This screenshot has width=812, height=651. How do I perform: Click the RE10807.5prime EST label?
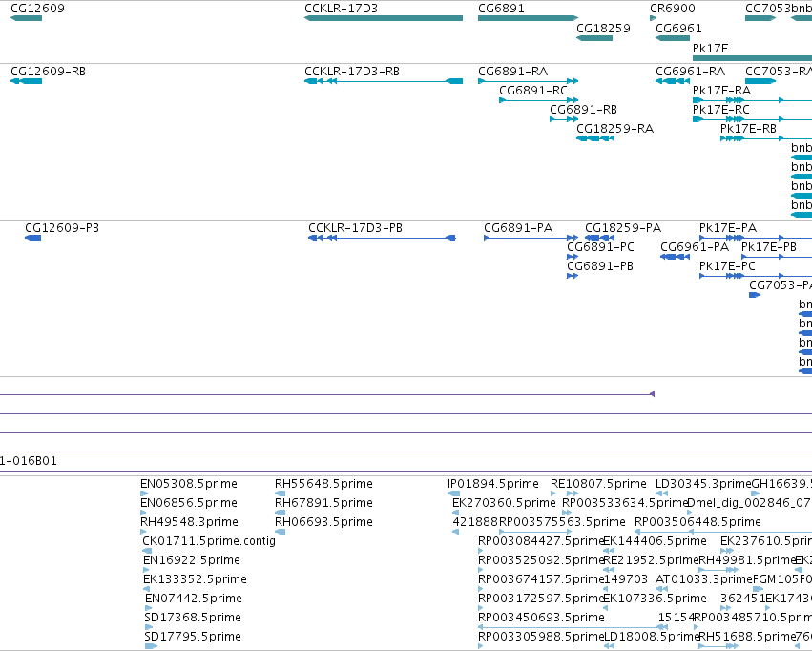(x=598, y=484)
